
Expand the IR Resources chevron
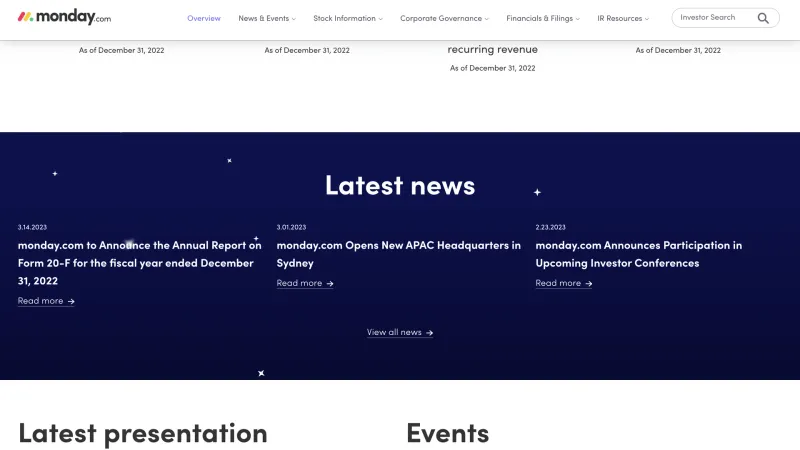point(647,19)
